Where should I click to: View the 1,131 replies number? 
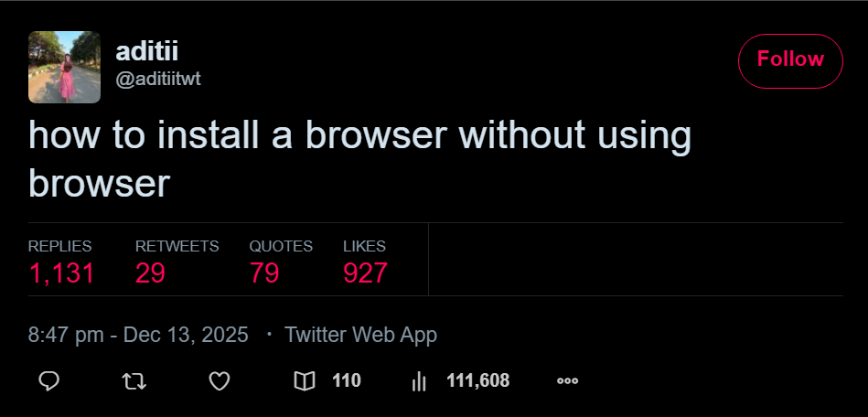61,273
